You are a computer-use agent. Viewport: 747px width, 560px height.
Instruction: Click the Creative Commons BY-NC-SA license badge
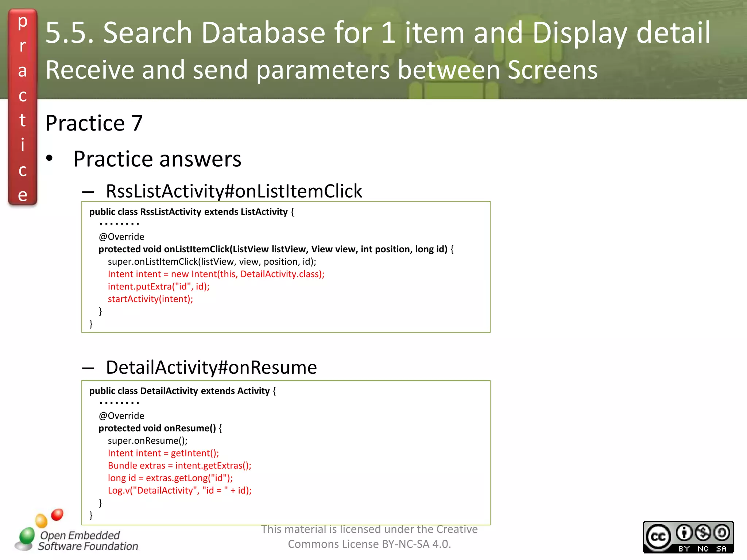pos(688,537)
